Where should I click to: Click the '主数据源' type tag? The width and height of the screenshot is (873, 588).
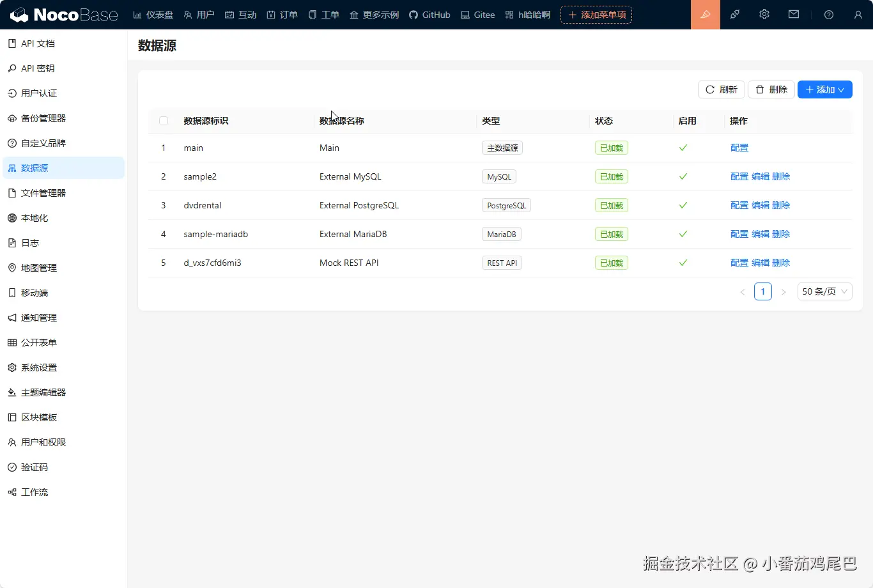click(x=502, y=148)
